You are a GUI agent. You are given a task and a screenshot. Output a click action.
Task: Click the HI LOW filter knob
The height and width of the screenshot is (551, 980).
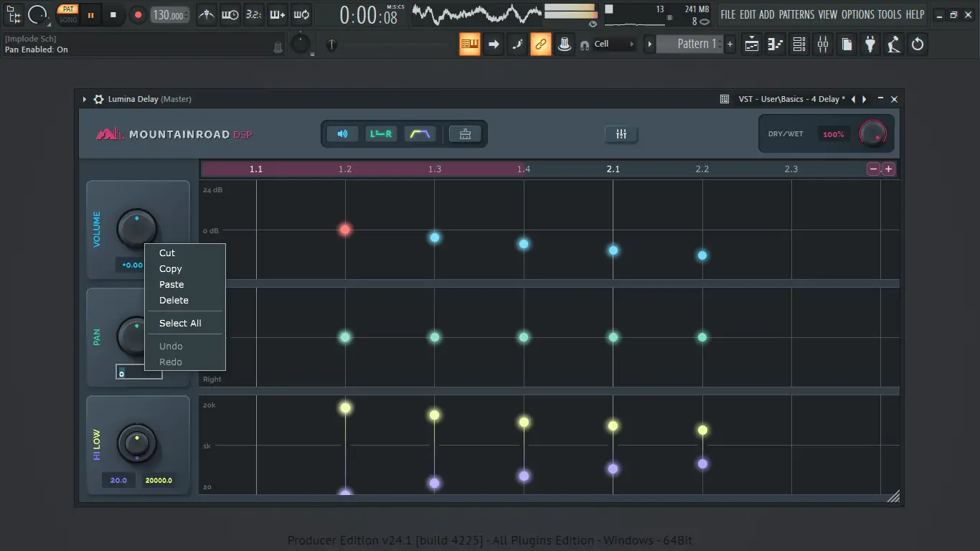(x=136, y=443)
